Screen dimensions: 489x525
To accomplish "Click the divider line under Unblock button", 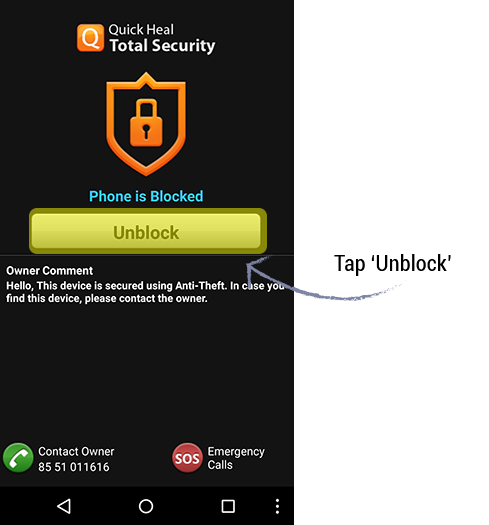I will pos(147,255).
